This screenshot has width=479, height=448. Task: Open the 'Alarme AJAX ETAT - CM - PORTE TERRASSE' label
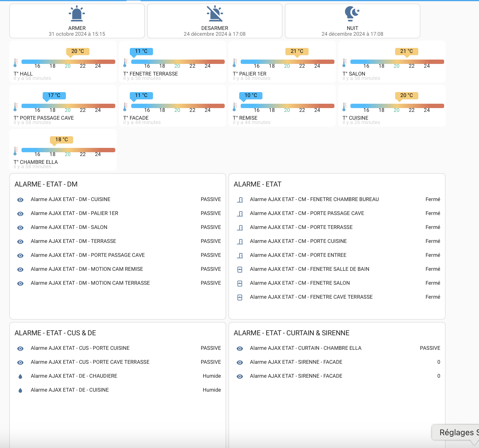pyautogui.click(x=301, y=227)
